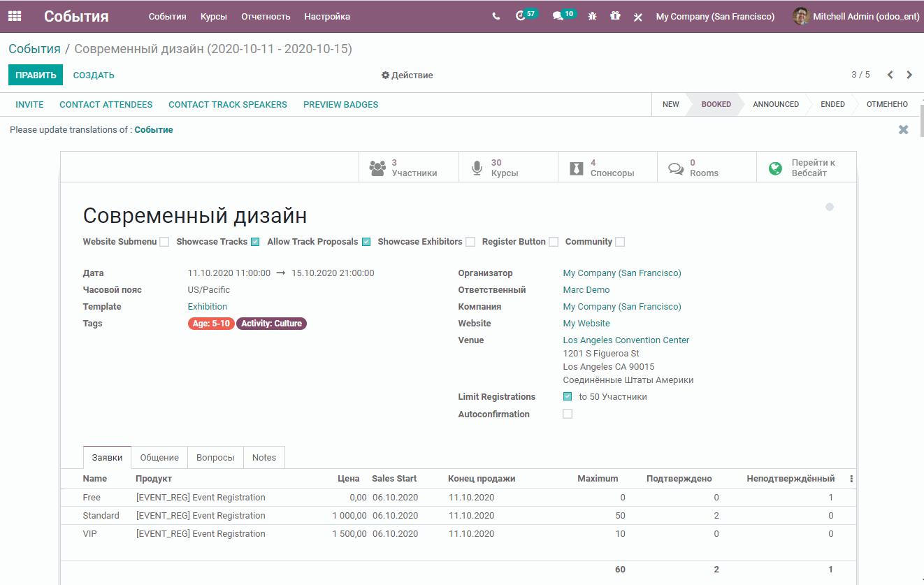Open the Действие dropdown menu
This screenshot has width=924, height=585.
tap(407, 75)
